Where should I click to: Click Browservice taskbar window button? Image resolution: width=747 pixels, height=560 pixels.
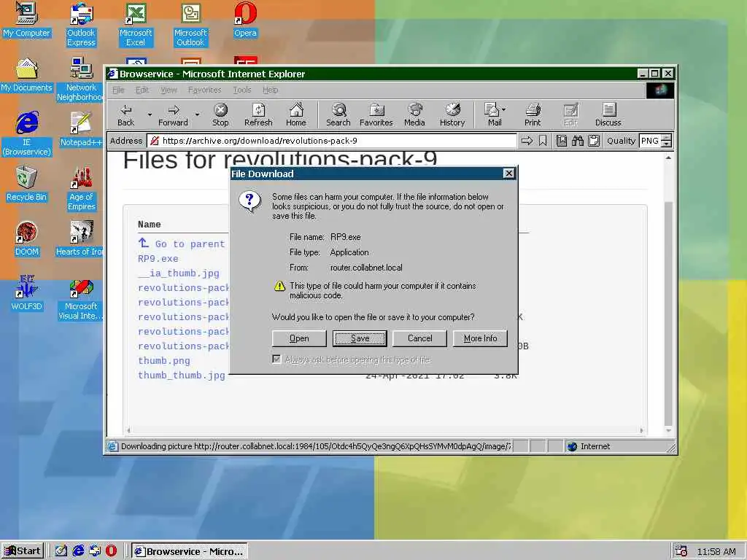click(190, 551)
